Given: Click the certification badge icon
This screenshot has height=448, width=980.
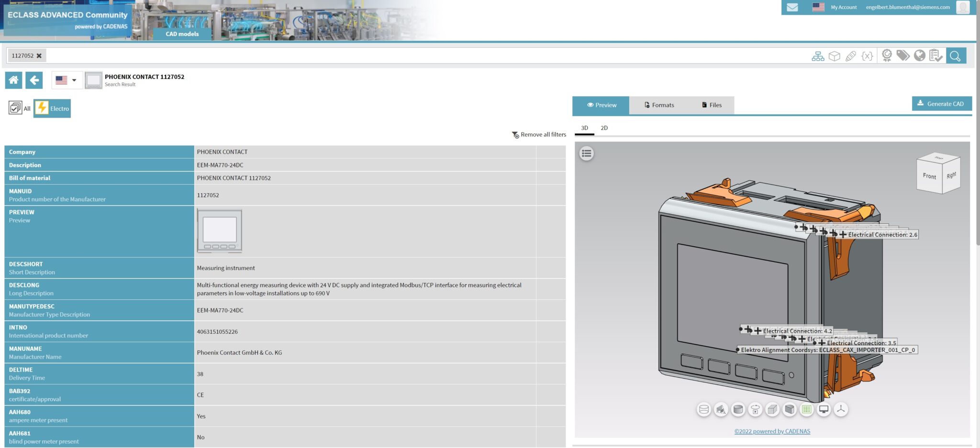Looking at the screenshot, I should (886, 56).
